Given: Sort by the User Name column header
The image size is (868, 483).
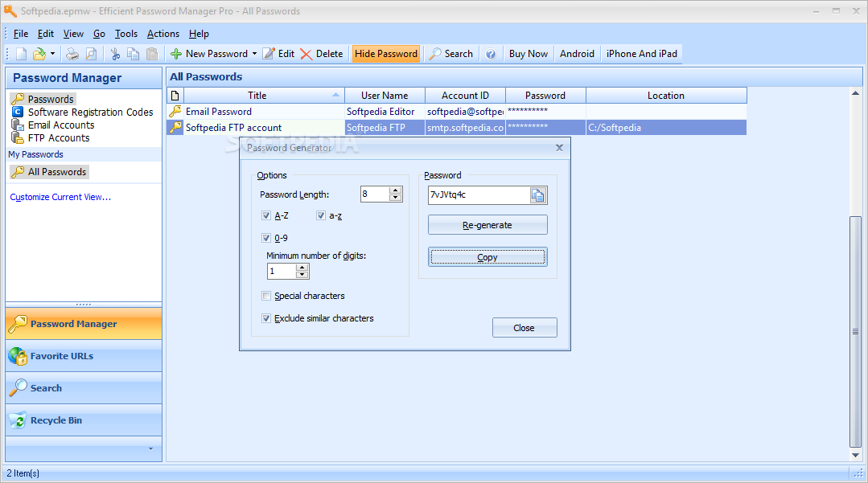Looking at the screenshot, I should [x=385, y=95].
